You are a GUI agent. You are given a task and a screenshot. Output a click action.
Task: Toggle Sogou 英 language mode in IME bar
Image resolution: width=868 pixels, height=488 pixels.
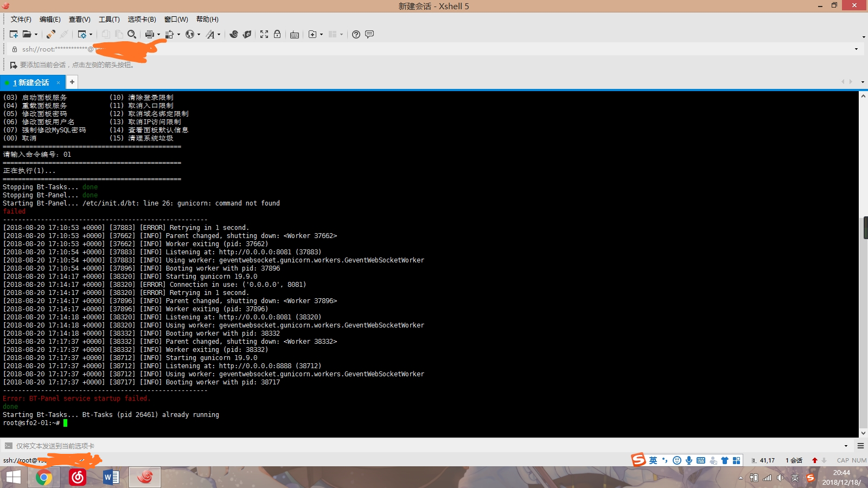click(x=653, y=460)
